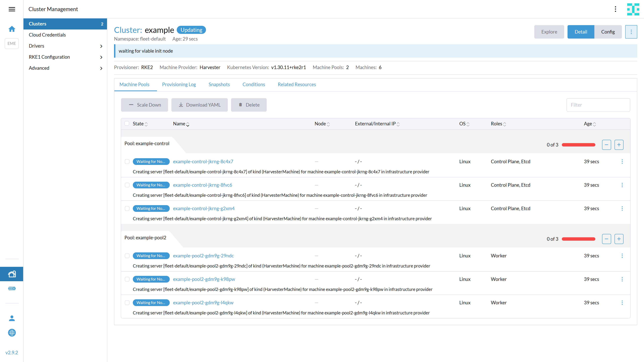Click the Download YAML button
This screenshot has height=362, width=644.
click(200, 105)
